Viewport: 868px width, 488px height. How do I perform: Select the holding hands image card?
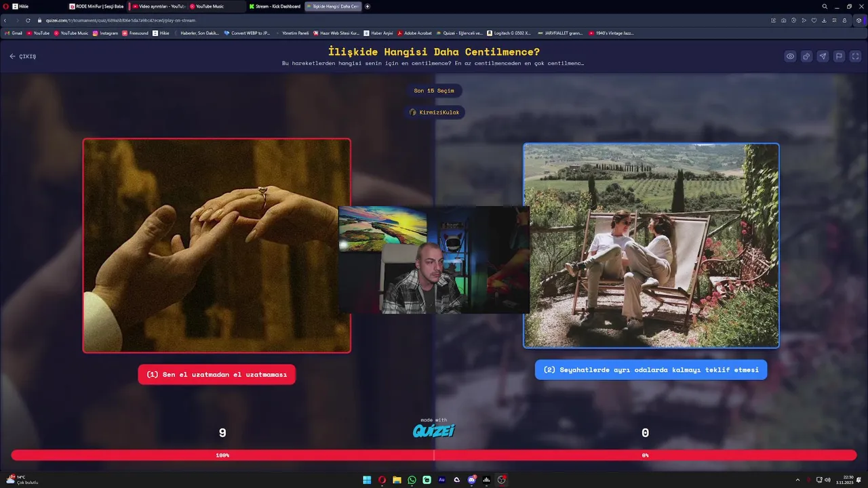tap(217, 245)
